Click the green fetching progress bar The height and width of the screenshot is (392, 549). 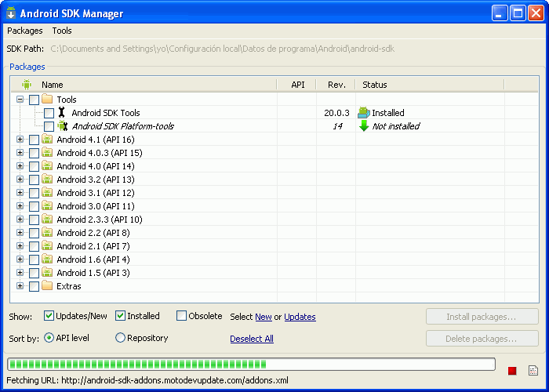point(251,365)
